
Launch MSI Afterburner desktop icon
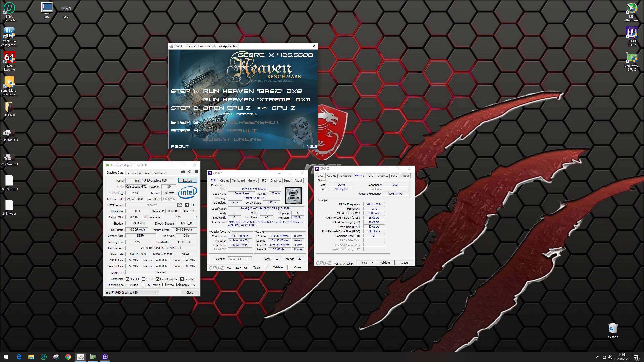(x=632, y=12)
